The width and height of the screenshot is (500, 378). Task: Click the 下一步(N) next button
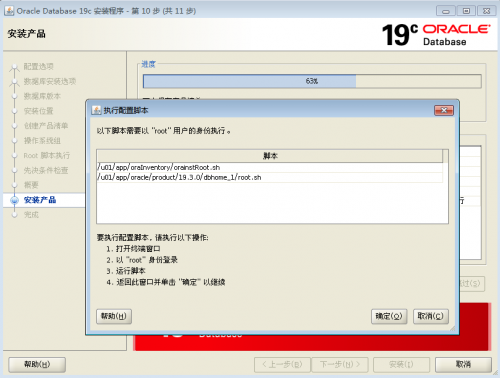tap(340, 364)
